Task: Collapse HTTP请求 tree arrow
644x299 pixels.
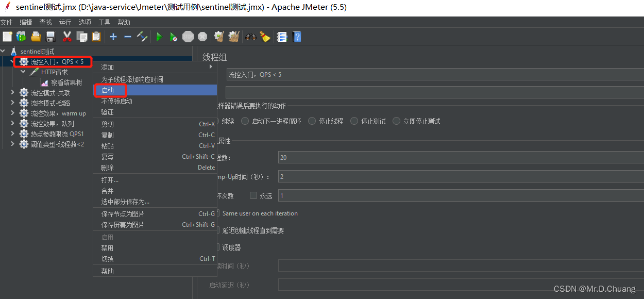Action: click(23, 72)
